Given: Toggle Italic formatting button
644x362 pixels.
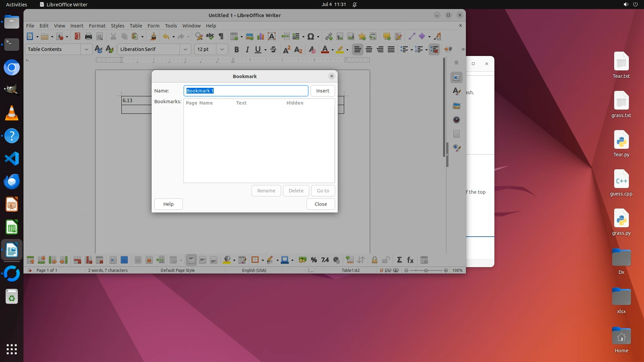Looking at the screenshot, I should (x=247, y=50).
